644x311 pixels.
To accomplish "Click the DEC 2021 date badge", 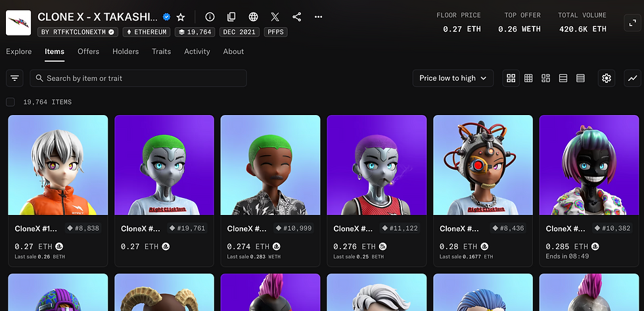I will tap(239, 32).
